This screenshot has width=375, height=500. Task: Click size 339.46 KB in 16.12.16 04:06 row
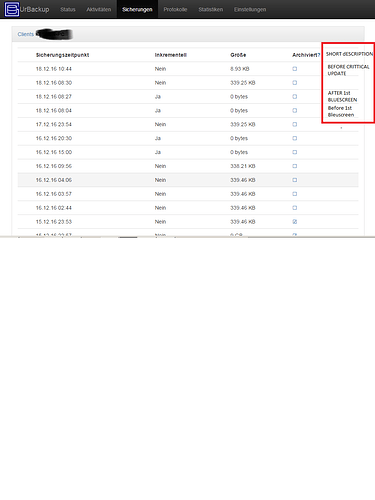coord(243,180)
